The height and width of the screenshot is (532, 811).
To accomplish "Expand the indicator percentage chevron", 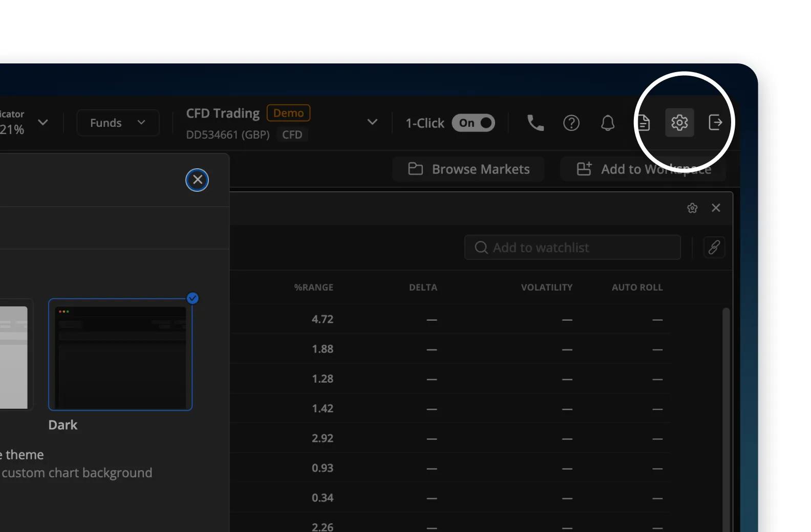I will pos(43,122).
